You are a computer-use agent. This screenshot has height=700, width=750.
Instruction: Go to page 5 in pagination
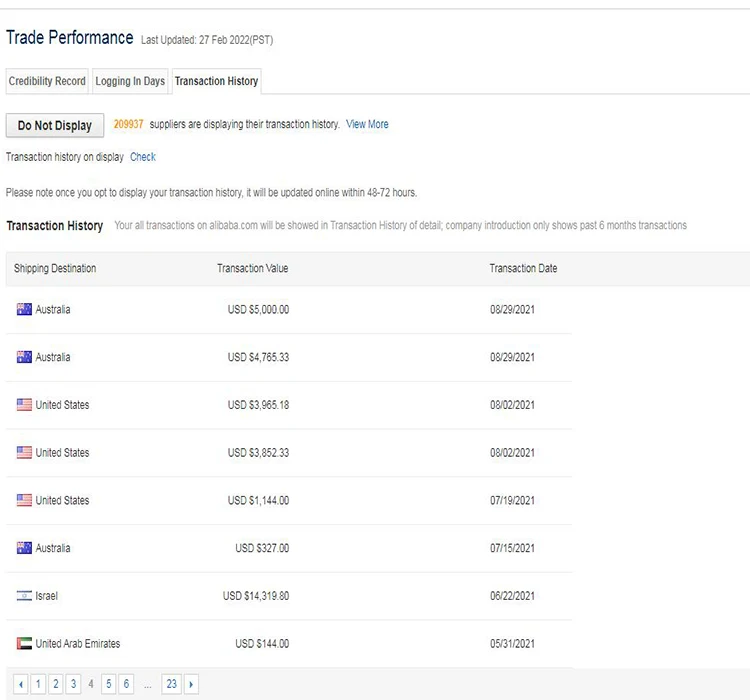point(108,684)
